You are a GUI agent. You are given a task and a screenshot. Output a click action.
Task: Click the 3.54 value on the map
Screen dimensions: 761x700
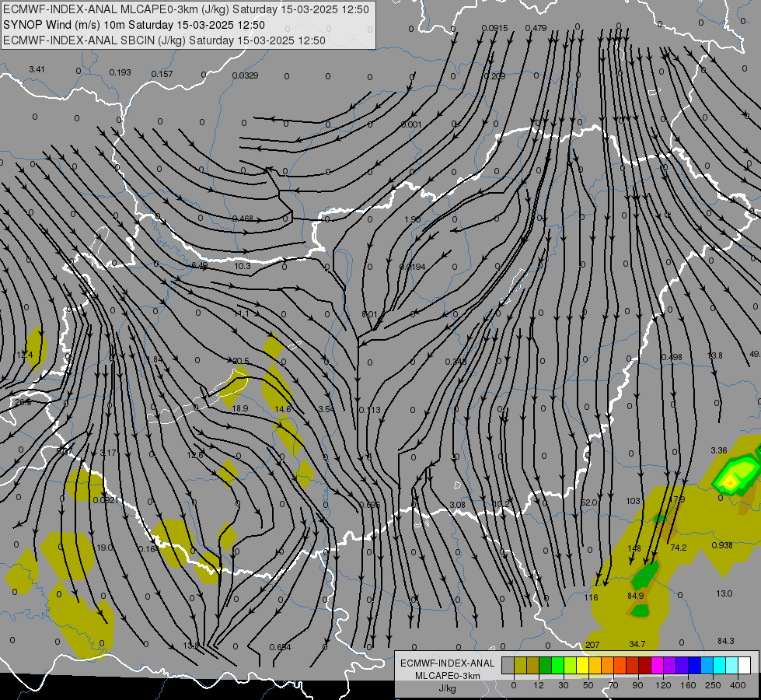(x=326, y=410)
